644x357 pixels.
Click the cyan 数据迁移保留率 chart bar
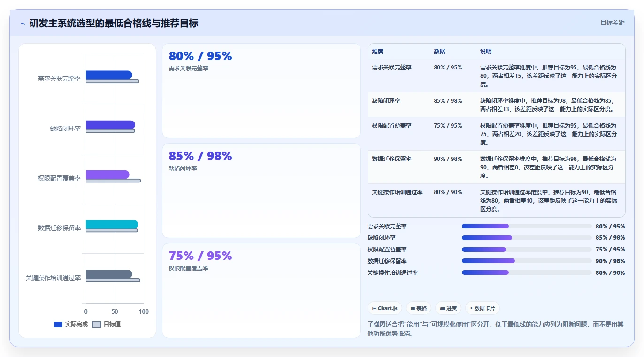click(112, 224)
